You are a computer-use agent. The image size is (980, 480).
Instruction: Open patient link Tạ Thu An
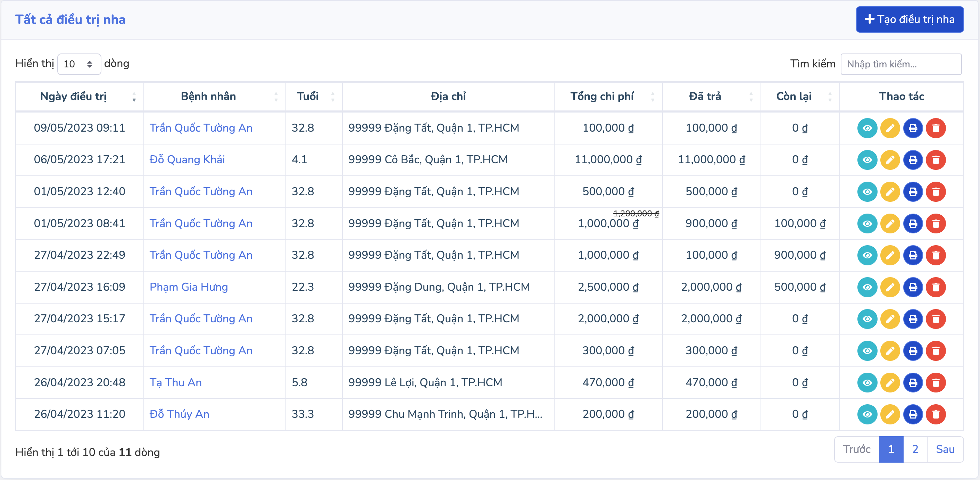pyautogui.click(x=175, y=383)
